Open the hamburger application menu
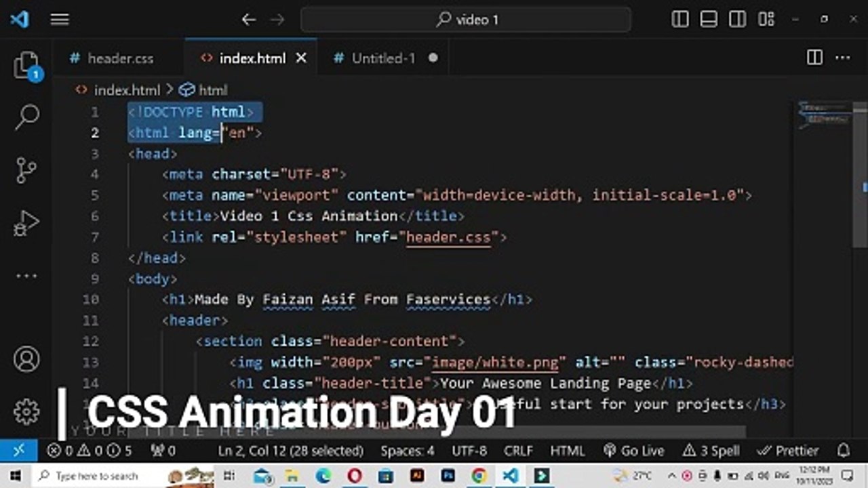Viewport: 868px width, 488px height. click(60, 20)
